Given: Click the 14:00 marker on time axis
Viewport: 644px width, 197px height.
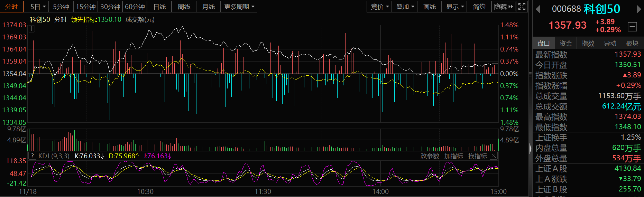Looking at the screenshot, I should pyautogui.click(x=380, y=191).
